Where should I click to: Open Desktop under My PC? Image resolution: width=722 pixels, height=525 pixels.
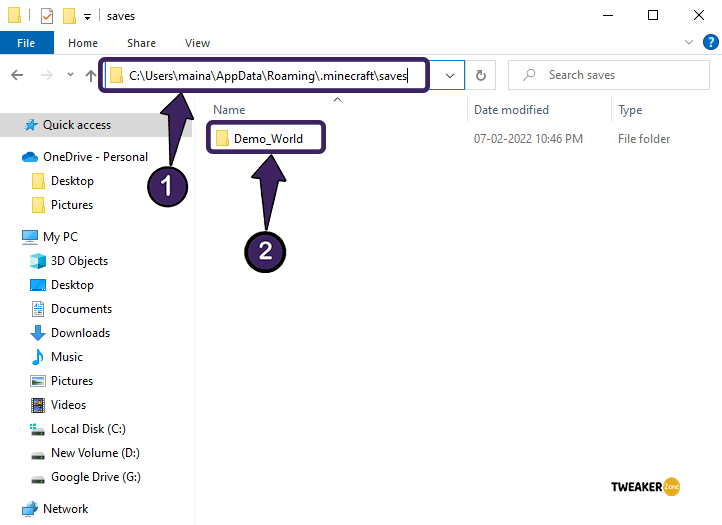coord(72,285)
